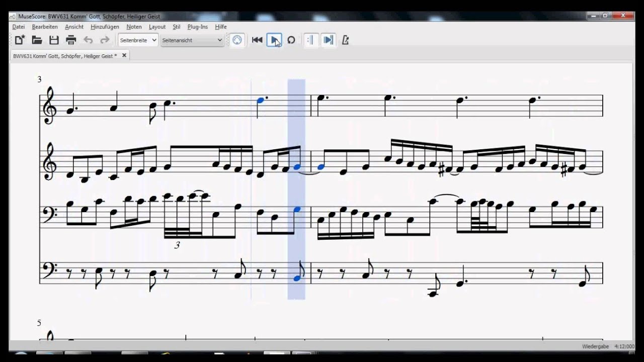Close the BWV631 score tab
Viewport: 644px width, 362px height.
pyautogui.click(x=124, y=55)
